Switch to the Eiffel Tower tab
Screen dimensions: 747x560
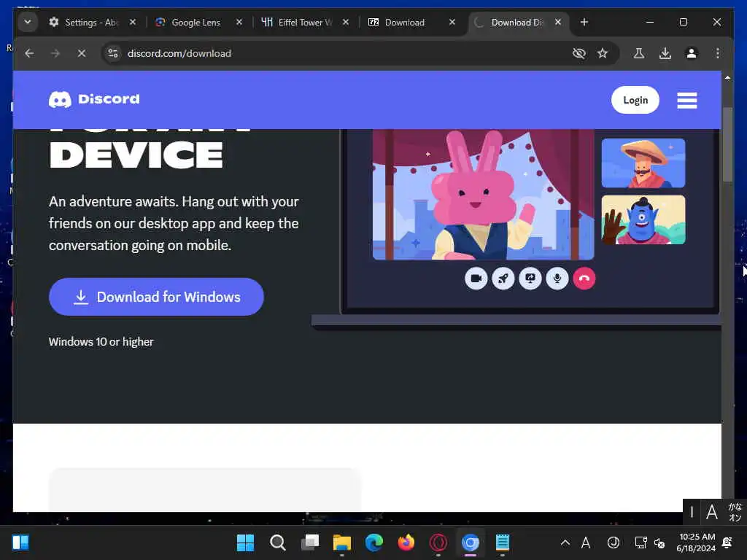click(x=306, y=23)
